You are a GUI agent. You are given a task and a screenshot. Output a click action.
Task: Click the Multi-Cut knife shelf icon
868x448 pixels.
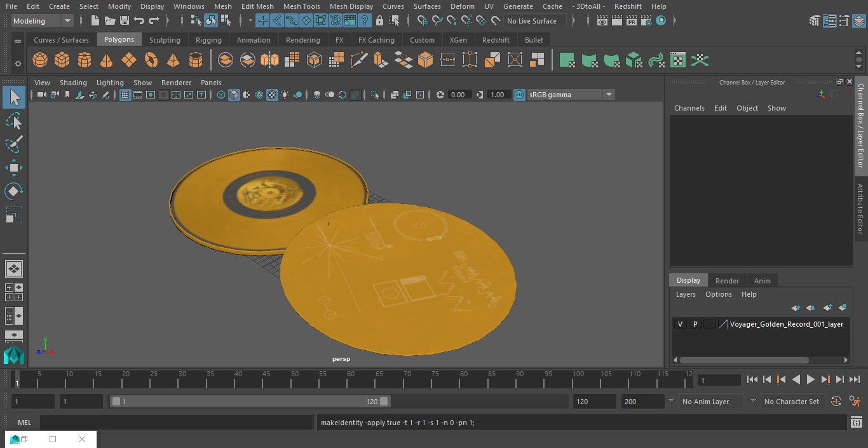(359, 60)
